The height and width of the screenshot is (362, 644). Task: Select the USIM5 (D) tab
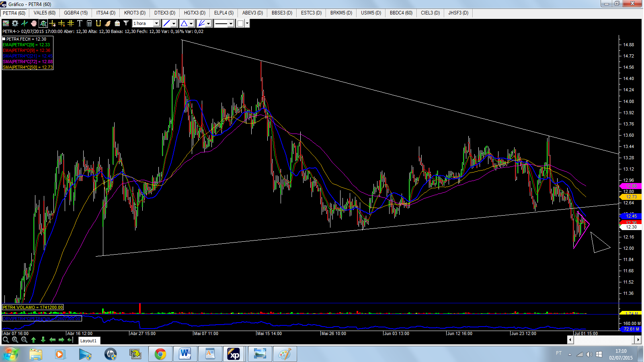coord(371,13)
